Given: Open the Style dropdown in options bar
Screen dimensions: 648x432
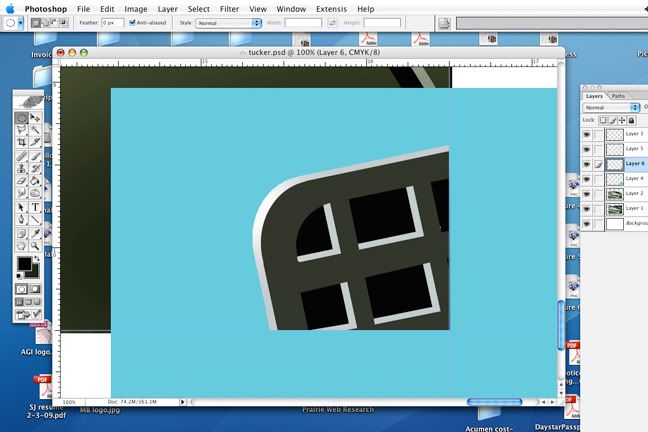Looking at the screenshot, I should (x=229, y=23).
